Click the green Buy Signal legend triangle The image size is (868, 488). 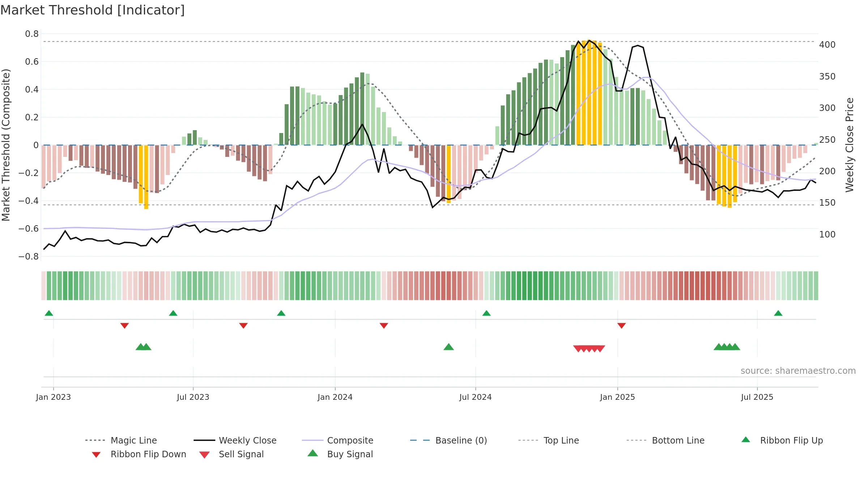pyautogui.click(x=313, y=453)
